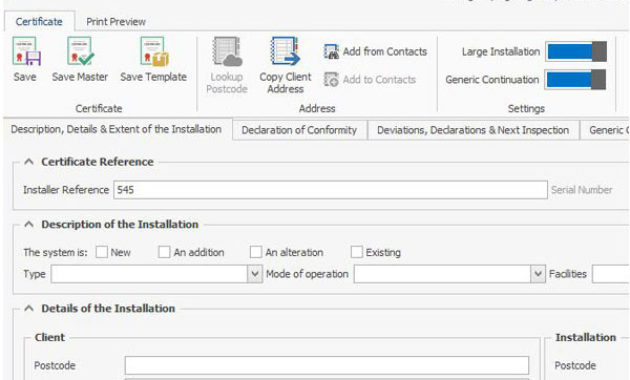Click the Facilities input field
630x380 pixels.
point(611,274)
